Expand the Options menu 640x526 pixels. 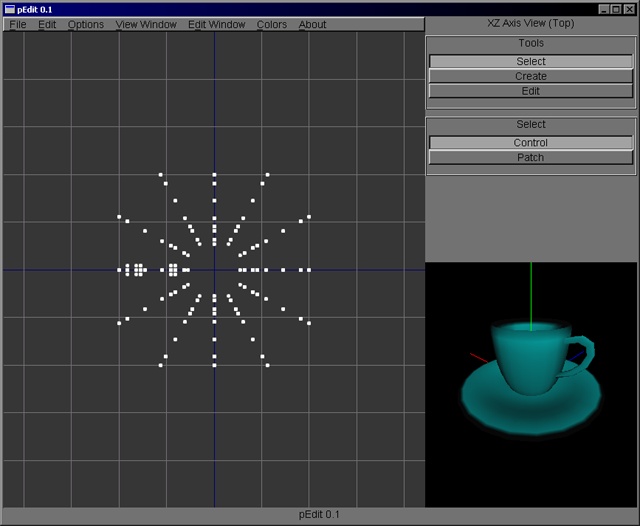86,24
